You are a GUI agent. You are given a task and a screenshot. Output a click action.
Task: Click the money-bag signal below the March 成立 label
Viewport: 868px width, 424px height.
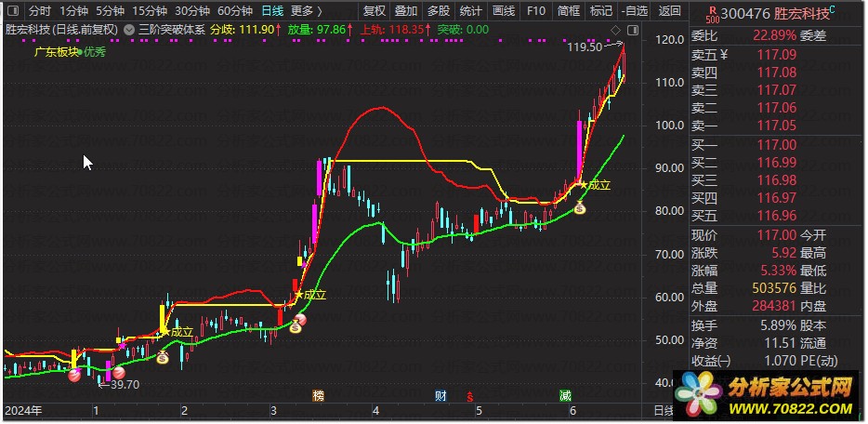click(295, 327)
